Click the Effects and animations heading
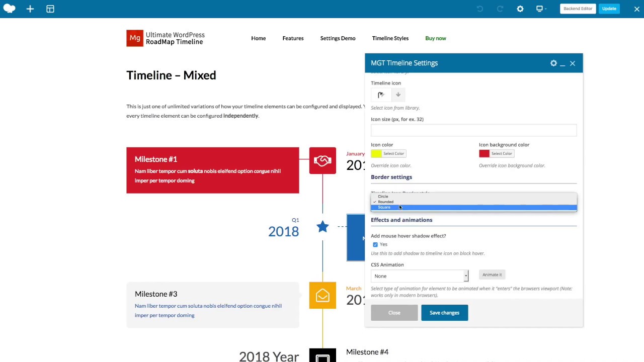The image size is (644, 362). 401,220
